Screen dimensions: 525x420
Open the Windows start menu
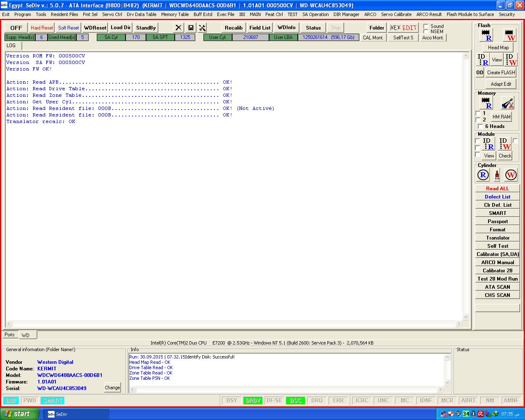(x=19, y=414)
